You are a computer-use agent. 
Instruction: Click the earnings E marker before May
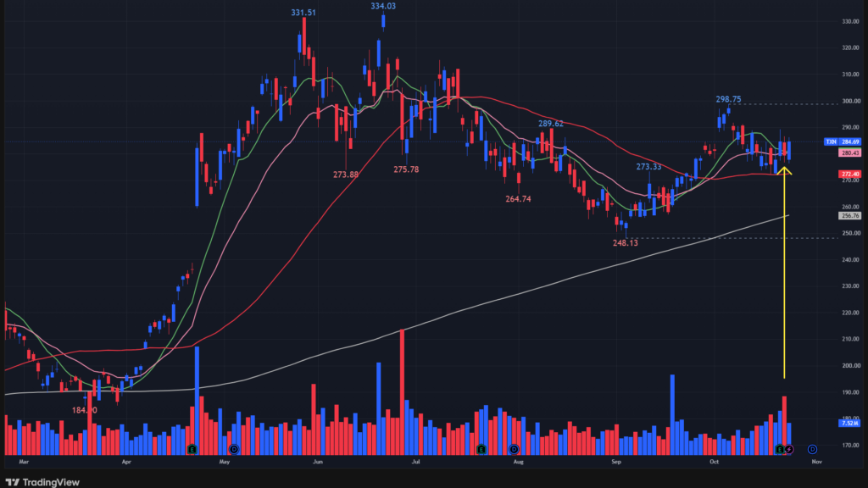tap(192, 449)
